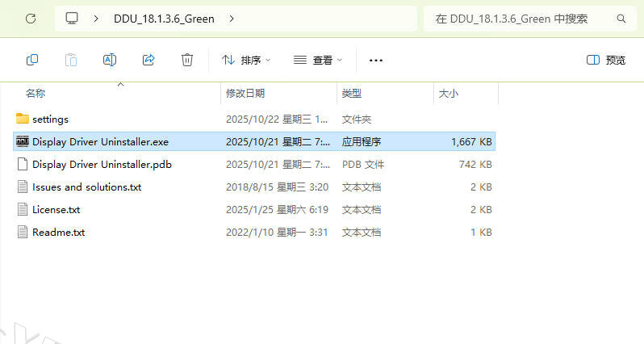Click the search magnifier icon
This screenshot has width=644, height=344.
pos(621,18)
